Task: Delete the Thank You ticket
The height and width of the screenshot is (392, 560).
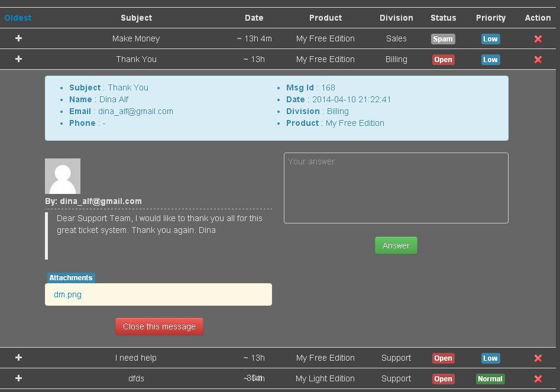Action: pyautogui.click(x=538, y=60)
